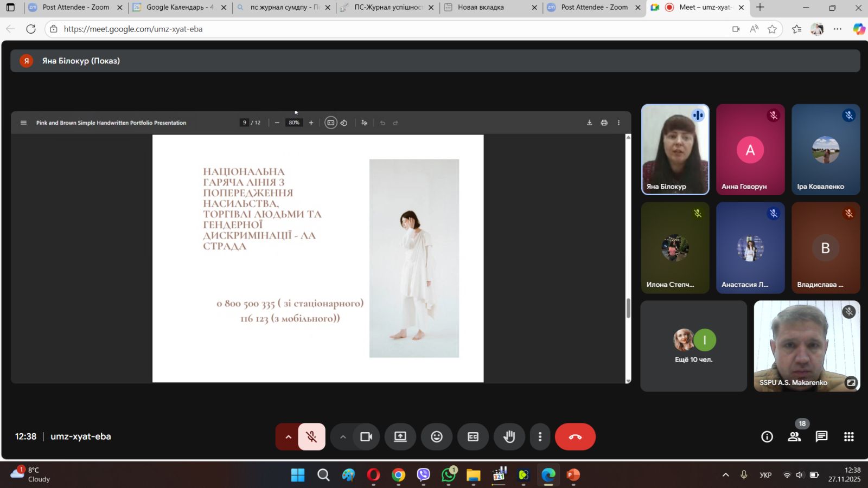Open Viber from the taskbar
Viewport: 868px width, 488px height.
[423, 475]
